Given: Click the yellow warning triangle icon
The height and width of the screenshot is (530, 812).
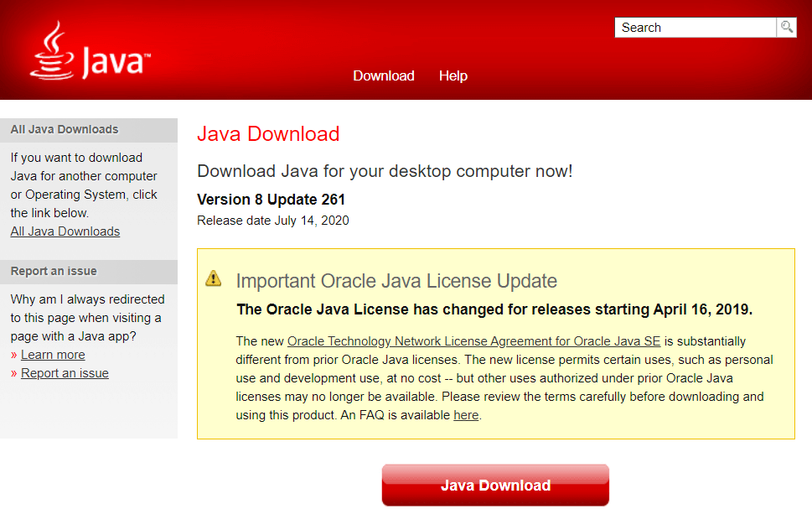Looking at the screenshot, I should click(x=214, y=278).
